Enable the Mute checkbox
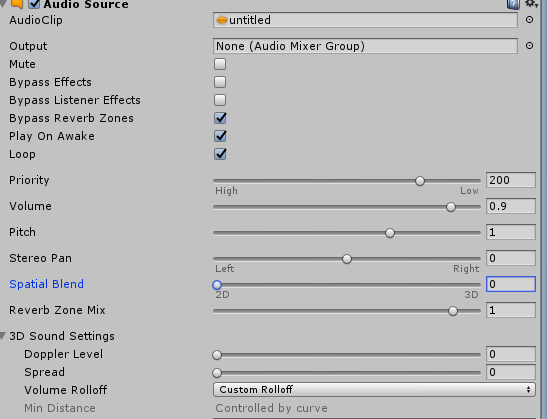The width and height of the screenshot is (547, 419). pos(220,64)
